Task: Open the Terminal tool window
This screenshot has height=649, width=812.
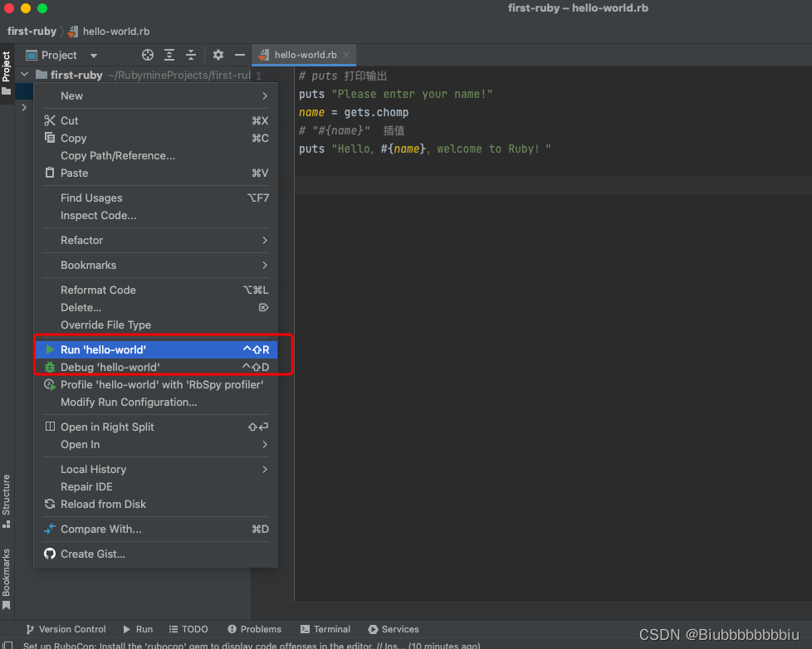Action: (x=325, y=629)
